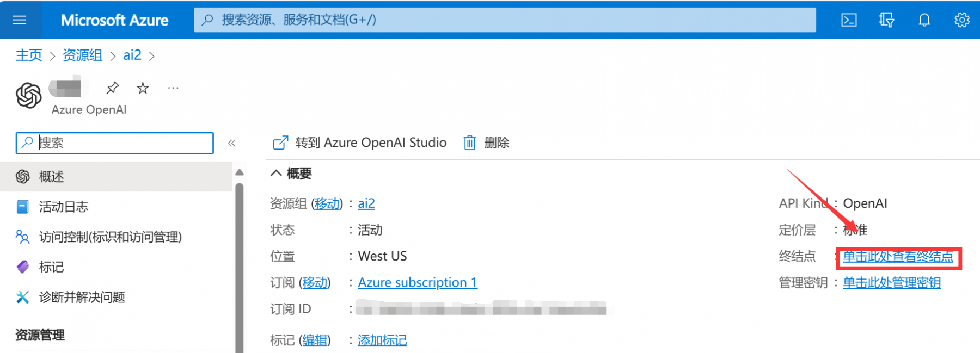Click 编辑 link next to 标记
Viewport: 980px width, 353px height.
click(315, 340)
